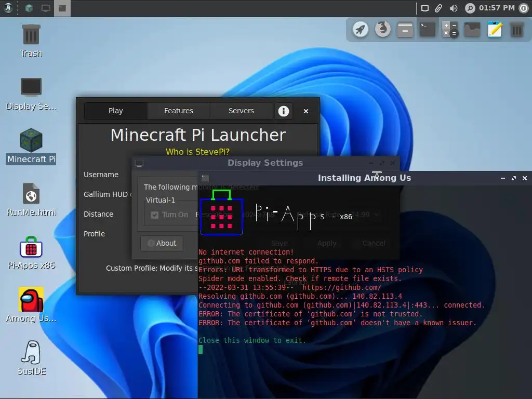Click the 'github.com failed to respond.' line
The height and width of the screenshot is (399, 532).
tap(259, 261)
